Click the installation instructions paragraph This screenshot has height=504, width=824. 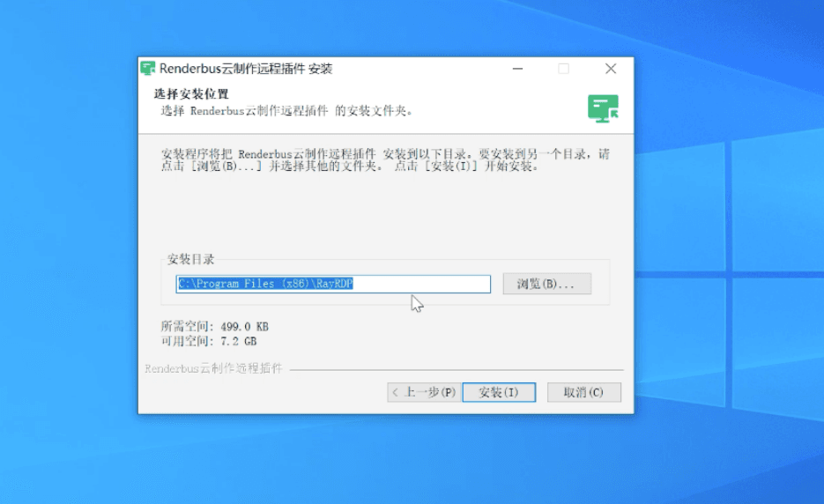point(385,159)
